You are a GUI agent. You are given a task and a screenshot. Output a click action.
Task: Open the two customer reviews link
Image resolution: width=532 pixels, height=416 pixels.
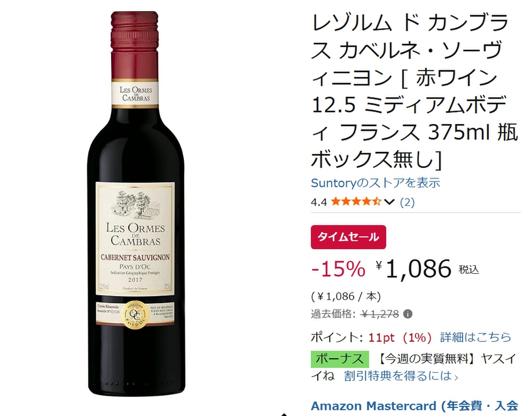[x=407, y=202]
